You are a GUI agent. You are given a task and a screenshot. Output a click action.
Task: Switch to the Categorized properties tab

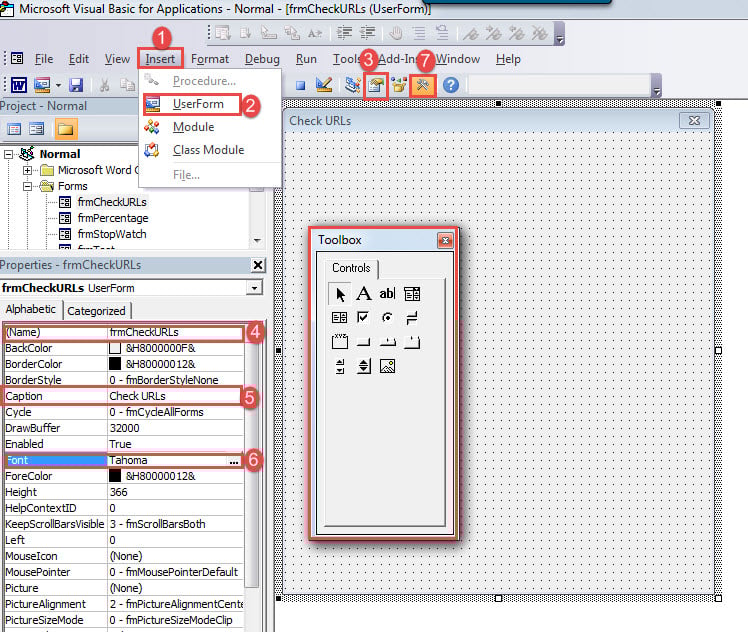96,311
